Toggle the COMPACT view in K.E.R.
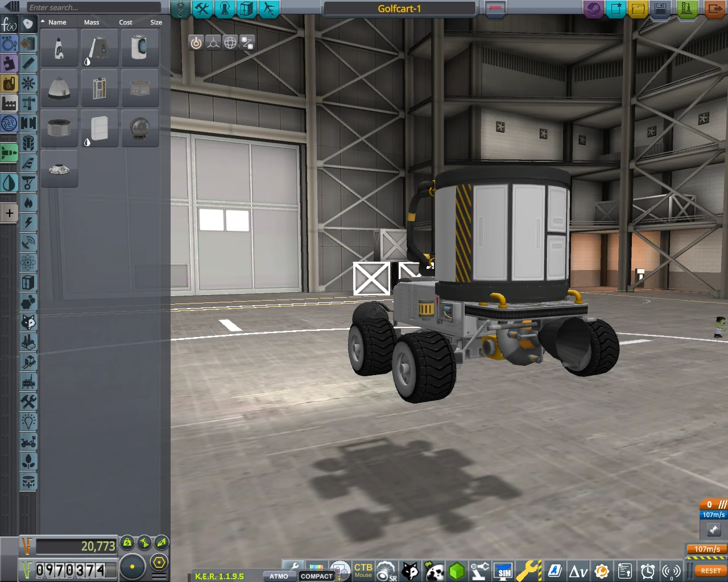 pos(316,576)
